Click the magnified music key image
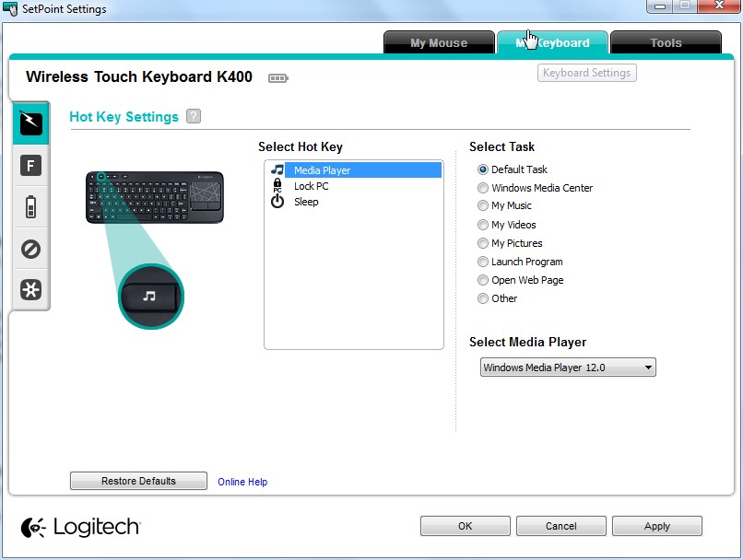 pyautogui.click(x=150, y=297)
